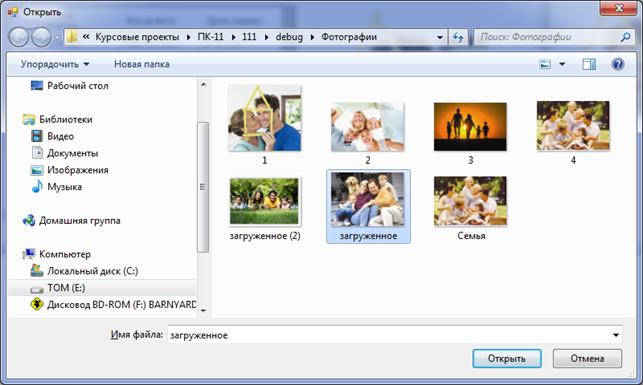This screenshot has height=385, width=643.
Task: Select Библиотеки in navigation pane
Action: 58,119
